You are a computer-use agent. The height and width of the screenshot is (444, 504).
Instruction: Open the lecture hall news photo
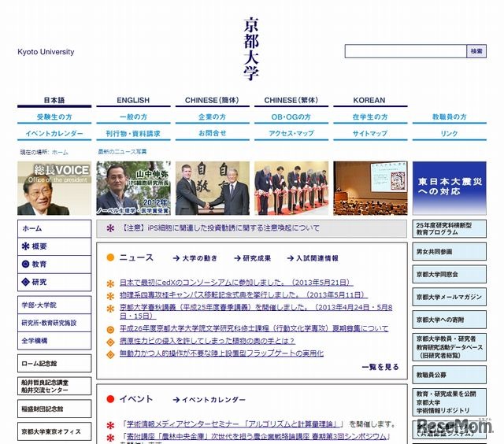(x=370, y=188)
